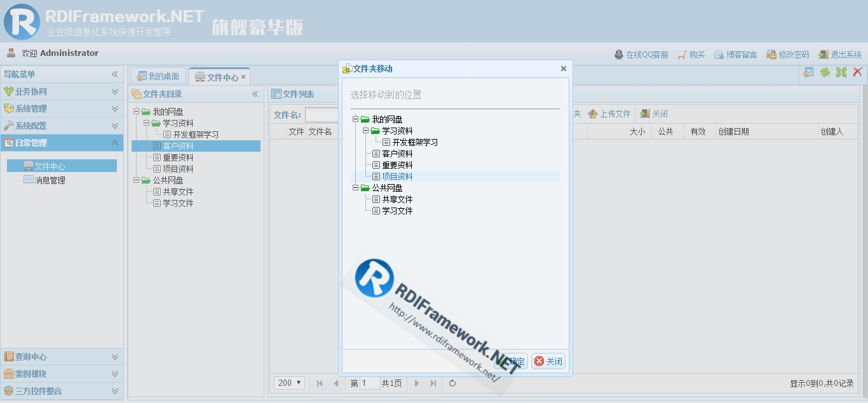The image size is (868, 403).
Task: Click the 关闭 button in move dialog
Action: [x=548, y=361]
